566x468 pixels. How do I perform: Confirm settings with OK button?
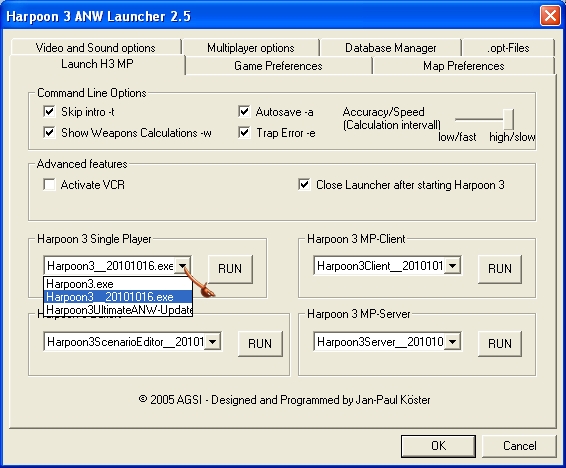pos(438,446)
